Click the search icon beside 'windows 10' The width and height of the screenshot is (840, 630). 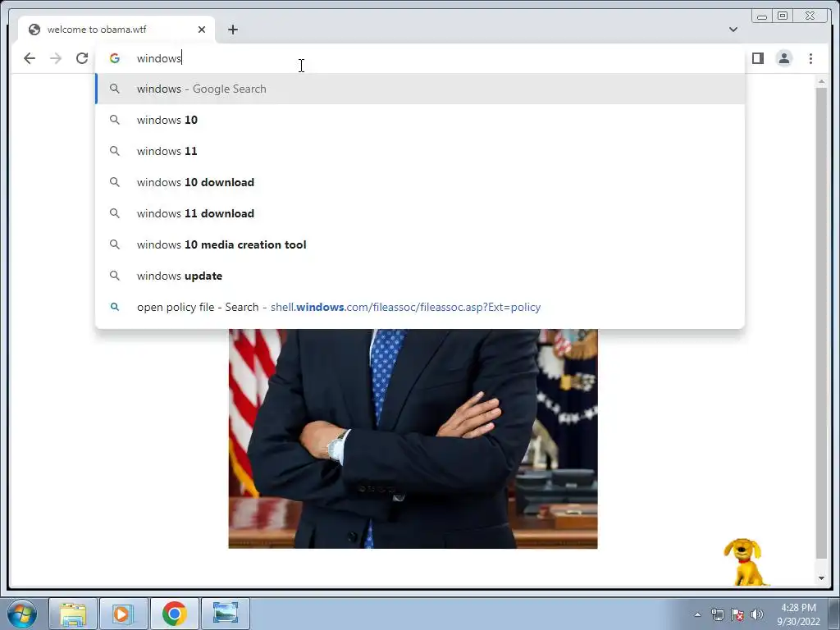tap(115, 120)
